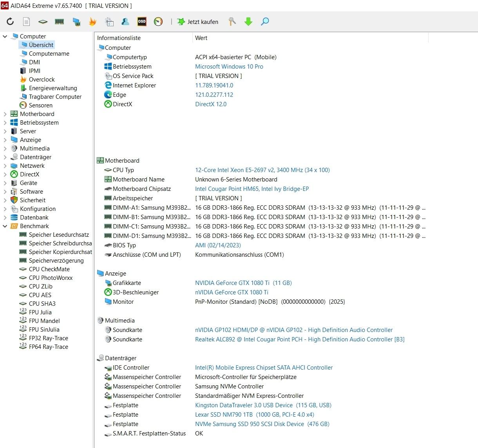Open the sensor gauge toolbar icon
This screenshot has width=478, height=448.
pyautogui.click(x=158, y=22)
